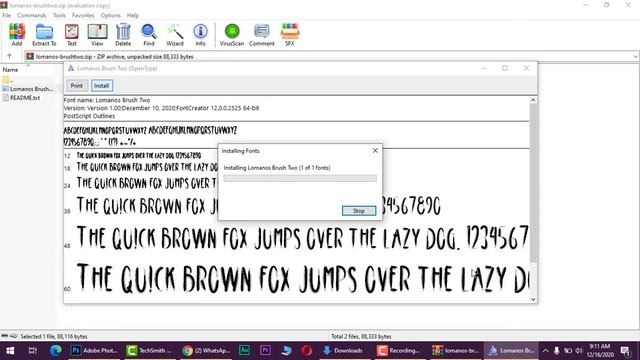Click the Extract To toolbar icon
This screenshot has width=640, height=360.
pyautogui.click(x=44, y=34)
